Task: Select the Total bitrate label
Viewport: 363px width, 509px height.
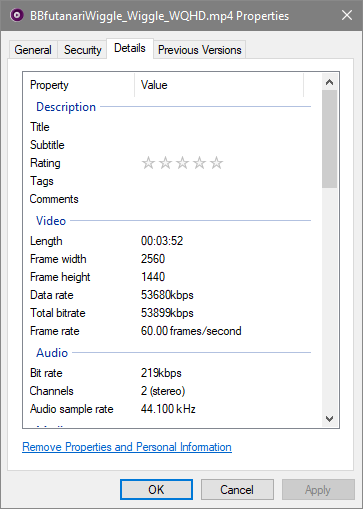Action: click(58, 313)
